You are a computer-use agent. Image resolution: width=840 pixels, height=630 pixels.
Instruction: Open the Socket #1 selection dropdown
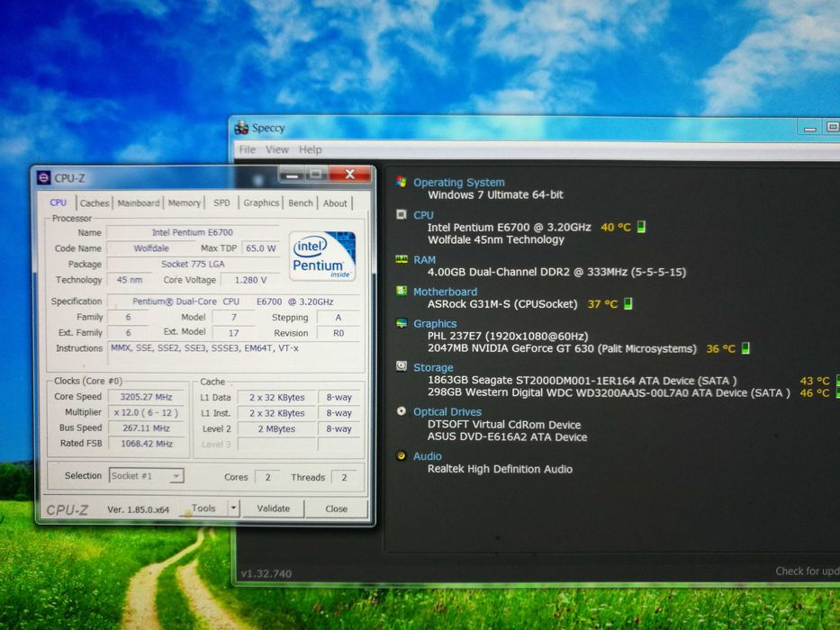click(x=146, y=476)
